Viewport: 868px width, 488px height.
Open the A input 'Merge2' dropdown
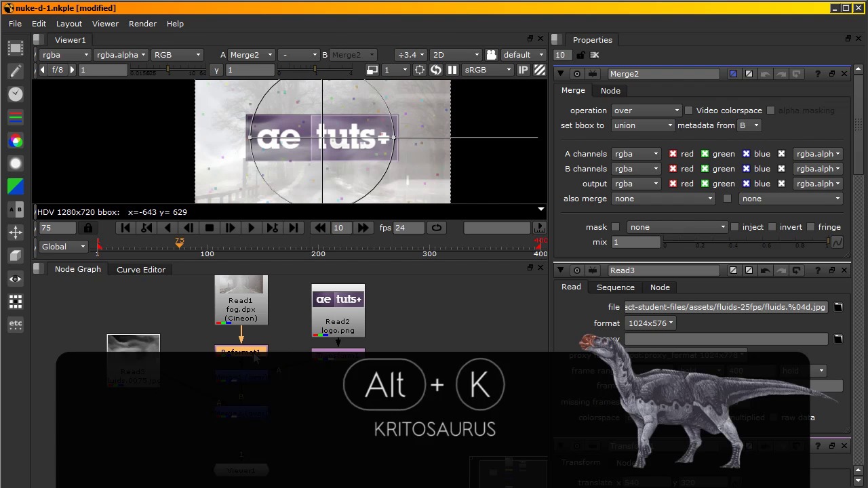click(251, 55)
